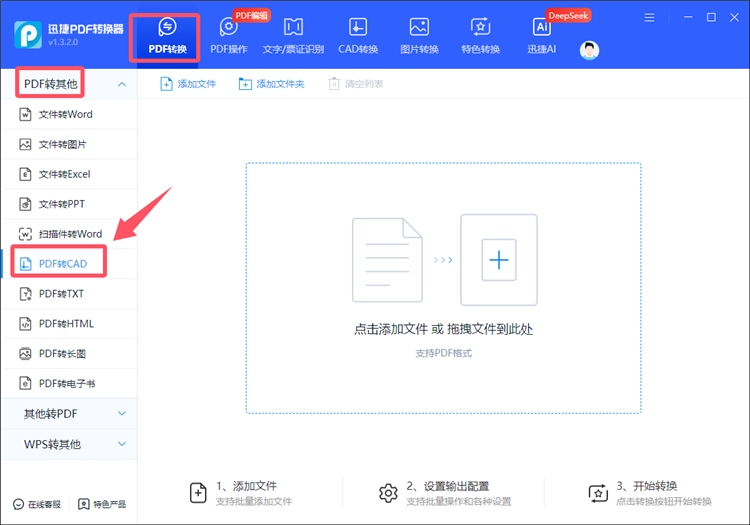Screen dimensions: 750x525
Task: Open the 迅捷AI tab
Action: coord(541,37)
